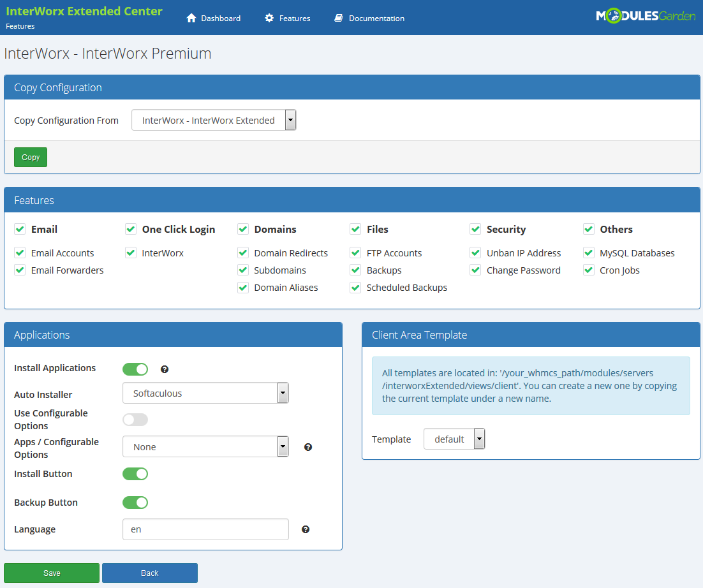
Task: Click the green Copy button
Action: [31, 158]
